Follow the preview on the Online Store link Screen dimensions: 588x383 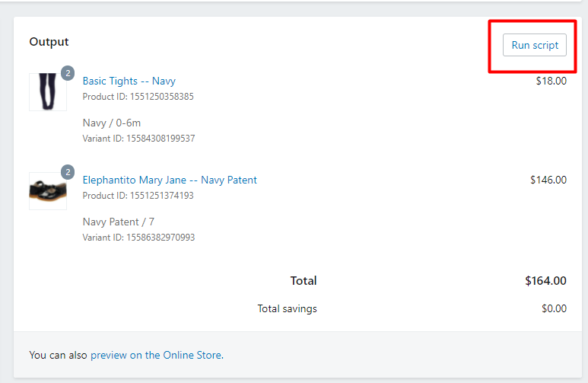pyautogui.click(x=156, y=355)
